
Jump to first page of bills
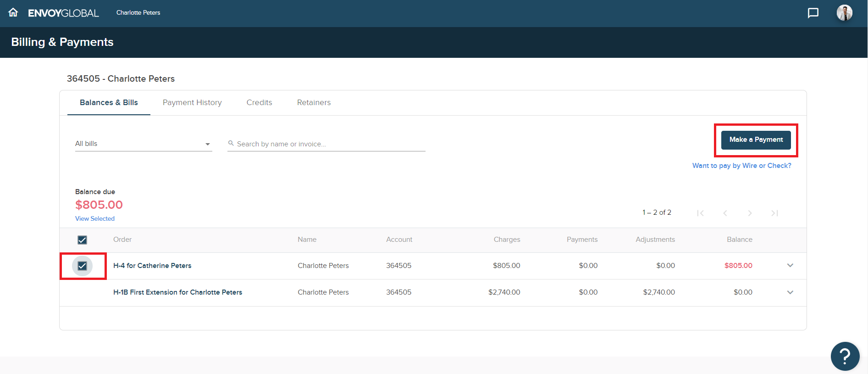pyautogui.click(x=700, y=213)
